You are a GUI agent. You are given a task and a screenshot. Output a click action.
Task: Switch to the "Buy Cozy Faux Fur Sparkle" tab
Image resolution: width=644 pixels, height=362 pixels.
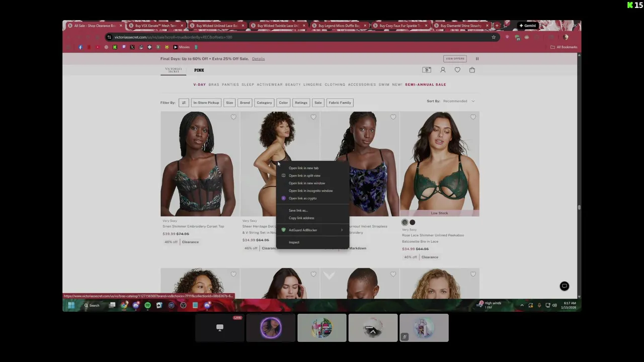tap(400, 26)
